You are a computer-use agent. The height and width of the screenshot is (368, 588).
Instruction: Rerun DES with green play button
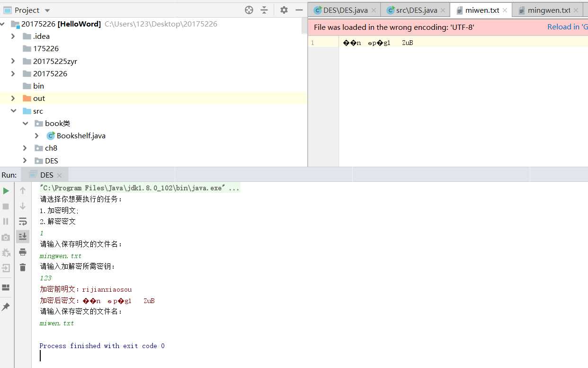pos(6,191)
